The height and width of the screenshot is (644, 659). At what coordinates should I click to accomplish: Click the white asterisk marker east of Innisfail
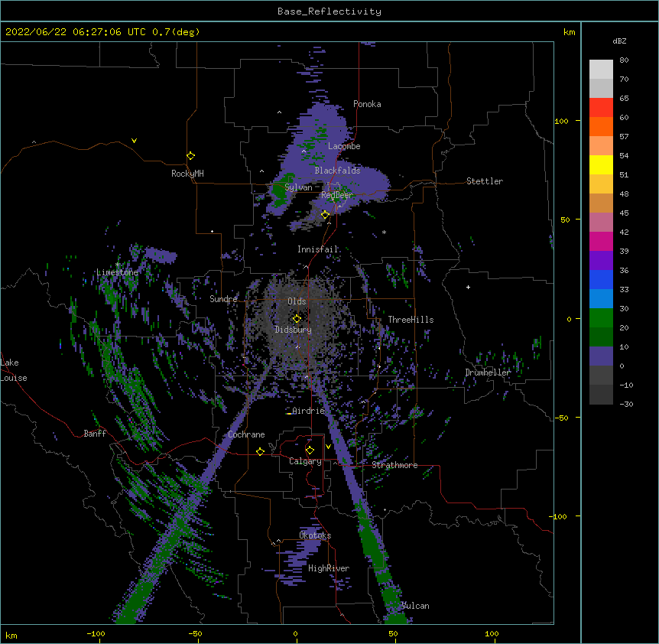pos(384,233)
